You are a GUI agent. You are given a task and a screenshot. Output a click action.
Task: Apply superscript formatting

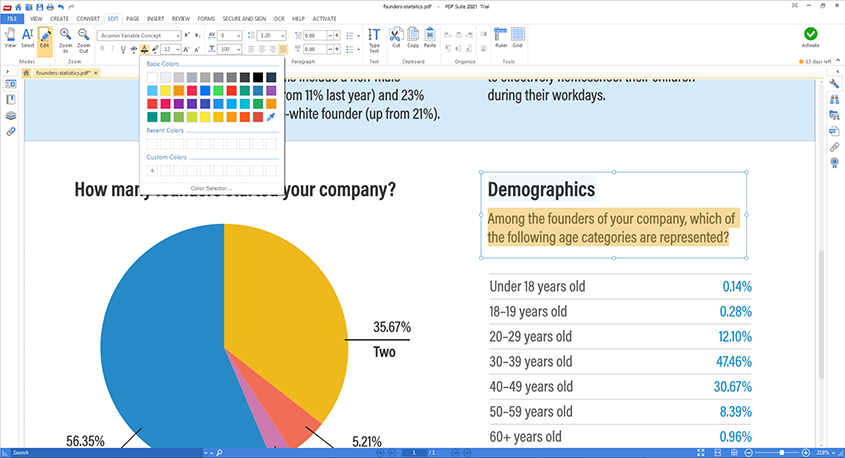(187, 35)
